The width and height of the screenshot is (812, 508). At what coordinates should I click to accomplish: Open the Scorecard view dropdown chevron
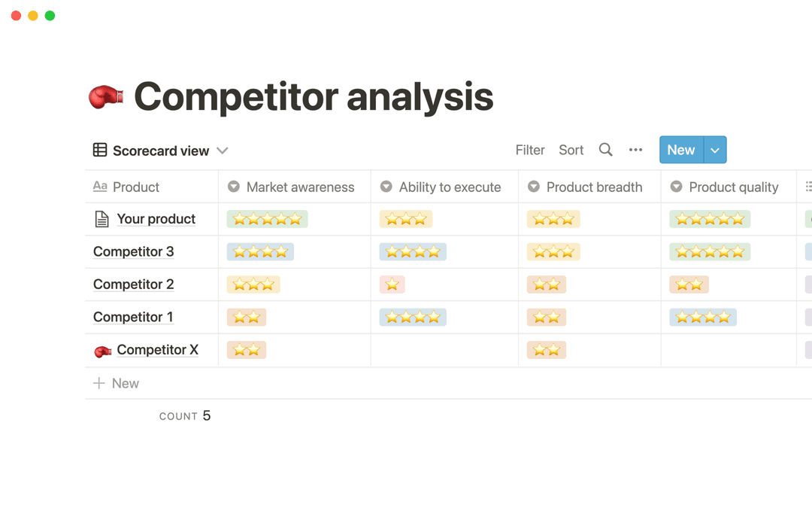point(223,151)
